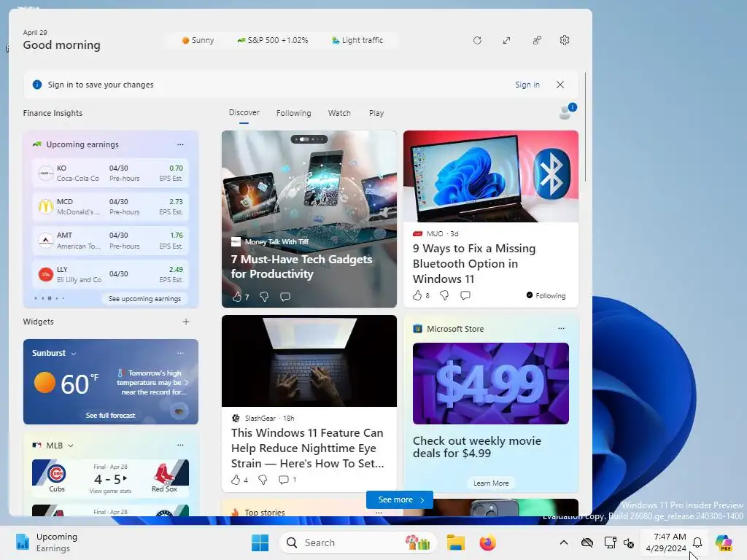
Task: Refresh the widgets feed
Action: [477, 41]
